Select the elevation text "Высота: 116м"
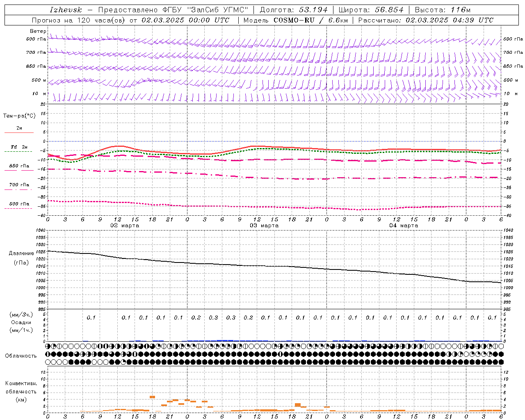Image resolution: width=525 pixels, height=420 pixels. (443, 10)
